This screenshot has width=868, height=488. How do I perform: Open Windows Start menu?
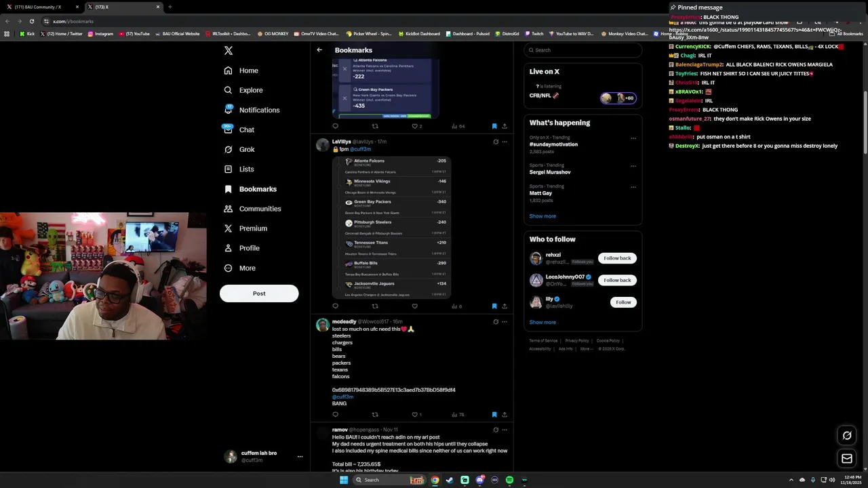pyautogui.click(x=344, y=480)
